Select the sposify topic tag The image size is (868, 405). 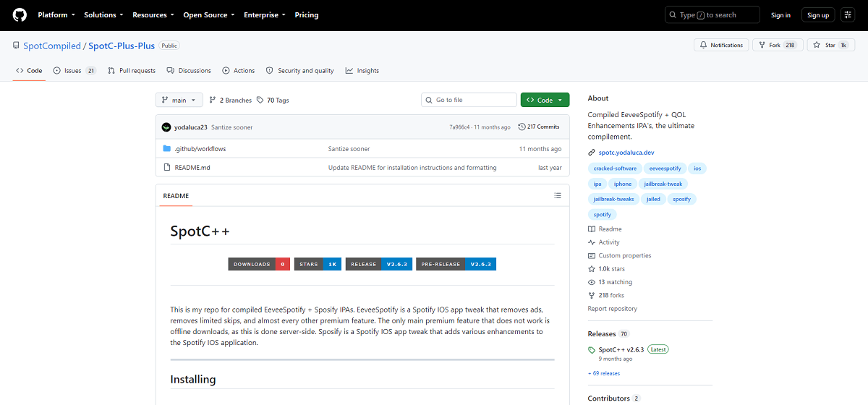[682, 199]
